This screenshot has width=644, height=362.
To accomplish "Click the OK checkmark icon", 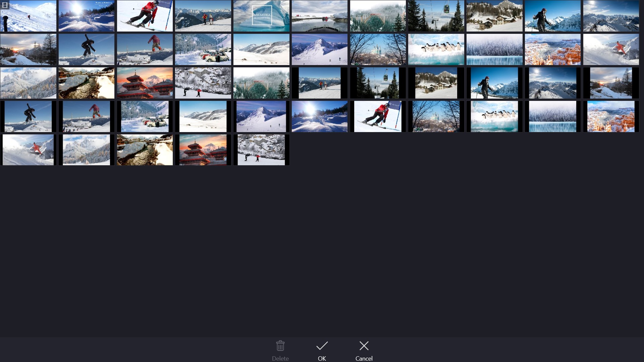I will point(322,346).
